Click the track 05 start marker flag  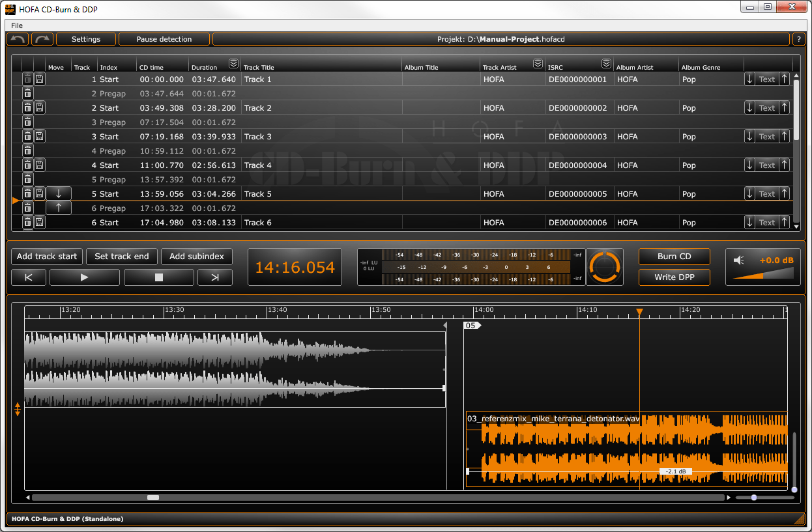coord(471,325)
